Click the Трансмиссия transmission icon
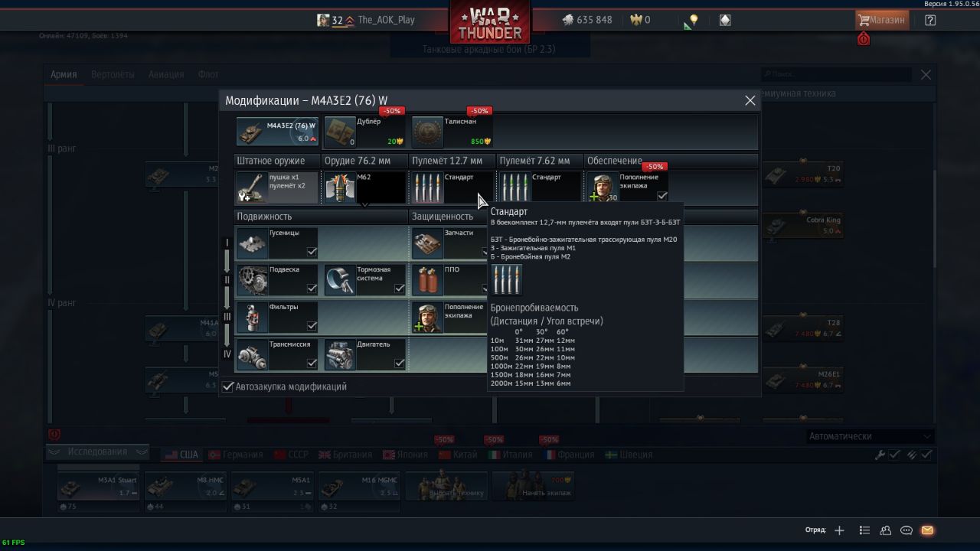 [x=252, y=355]
